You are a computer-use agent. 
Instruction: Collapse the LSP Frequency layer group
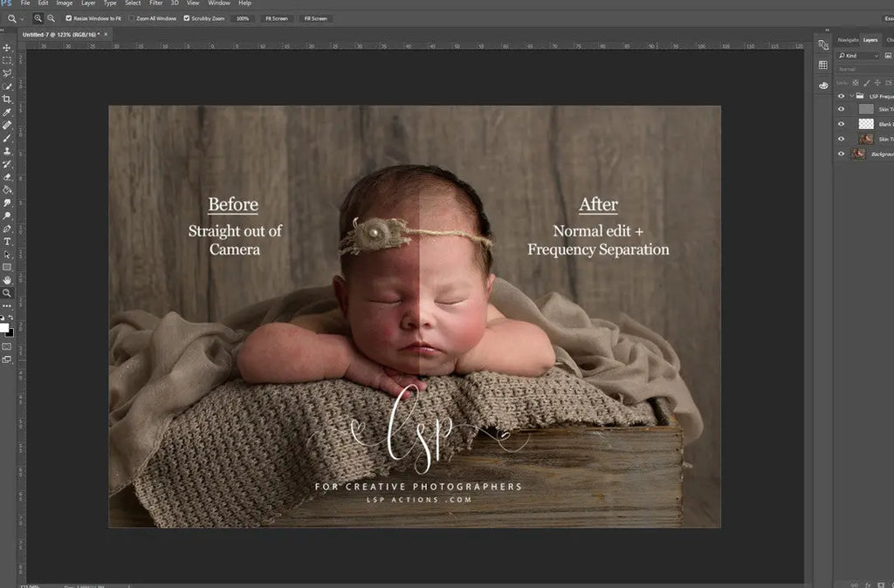[851, 96]
